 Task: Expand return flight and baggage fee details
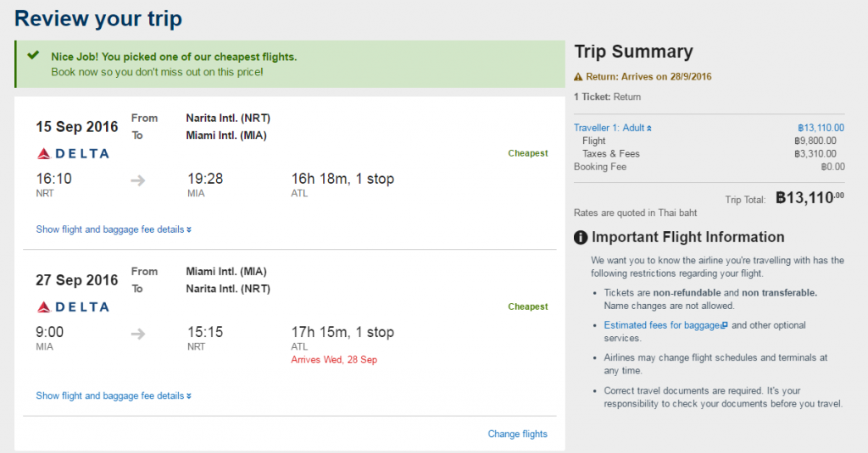coord(114,396)
